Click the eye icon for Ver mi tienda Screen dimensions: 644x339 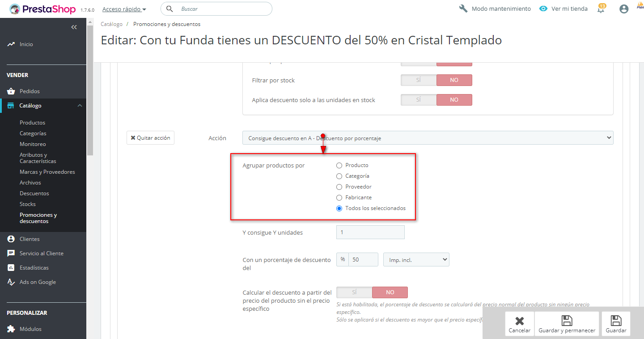tap(543, 9)
